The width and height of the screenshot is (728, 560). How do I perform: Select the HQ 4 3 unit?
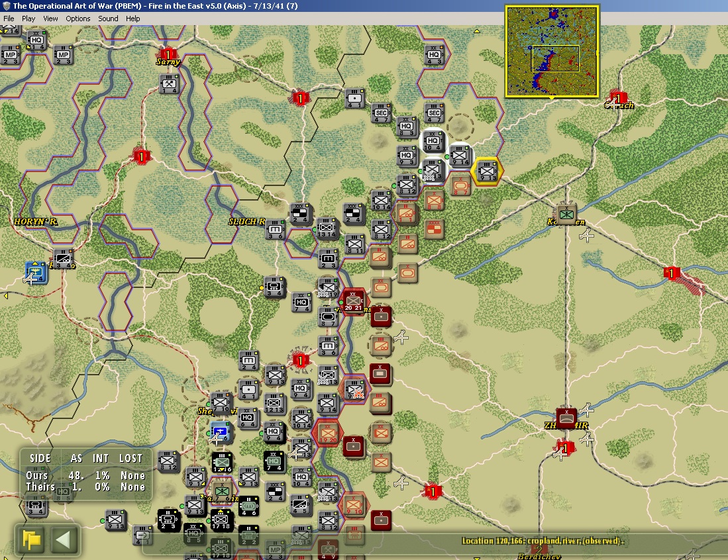434,55
